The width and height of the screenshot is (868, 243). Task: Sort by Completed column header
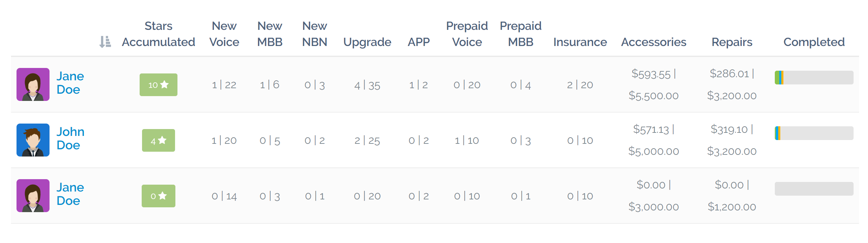(814, 42)
